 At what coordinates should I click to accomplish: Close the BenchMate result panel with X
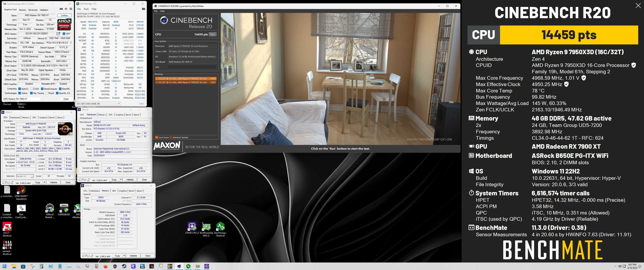coord(638,6)
